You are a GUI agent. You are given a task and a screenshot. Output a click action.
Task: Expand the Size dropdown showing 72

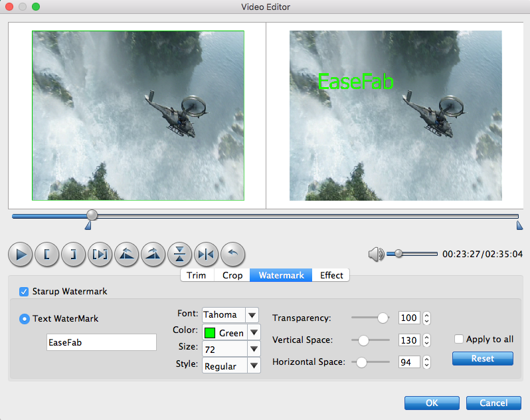(x=252, y=349)
